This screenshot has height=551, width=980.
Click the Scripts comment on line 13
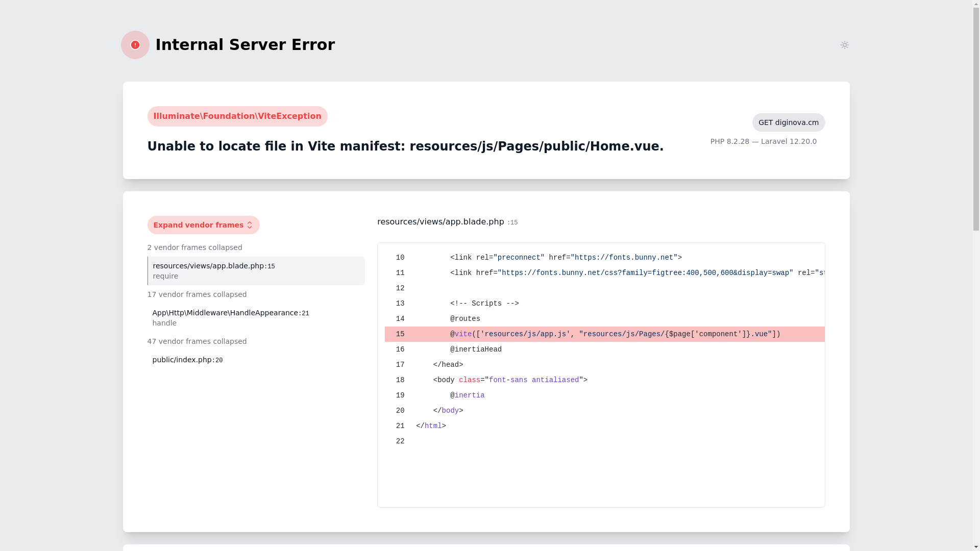click(484, 304)
